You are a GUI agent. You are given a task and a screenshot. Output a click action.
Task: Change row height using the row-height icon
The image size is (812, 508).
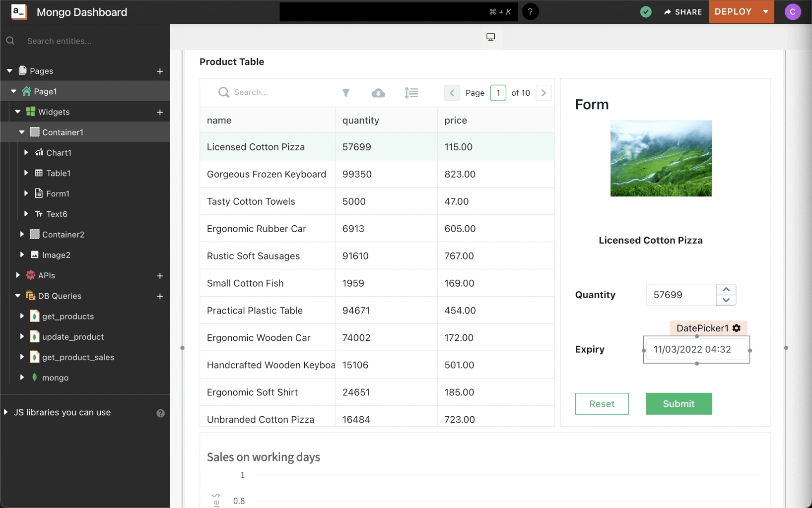411,93
